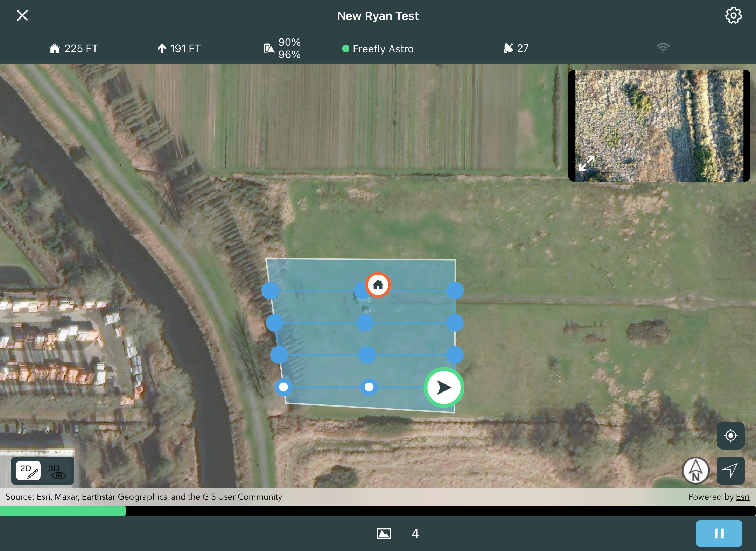
Task: Tap the home distance 225 FT icon
Action: 55,48
